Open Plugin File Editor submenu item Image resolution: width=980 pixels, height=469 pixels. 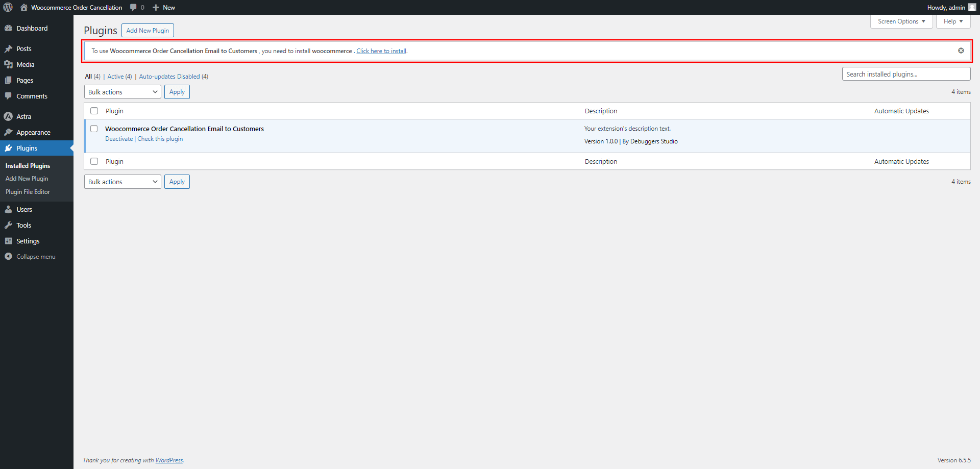click(28, 192)
